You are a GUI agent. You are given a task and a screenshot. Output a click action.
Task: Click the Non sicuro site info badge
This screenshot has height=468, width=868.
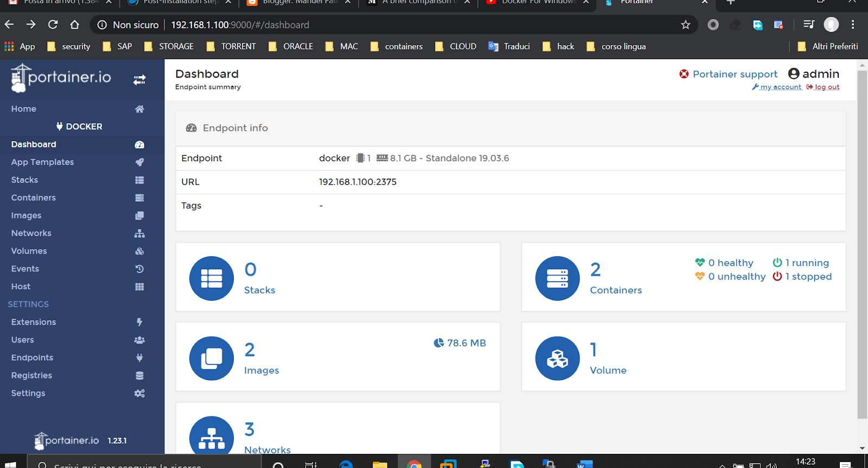coord(128,25)
